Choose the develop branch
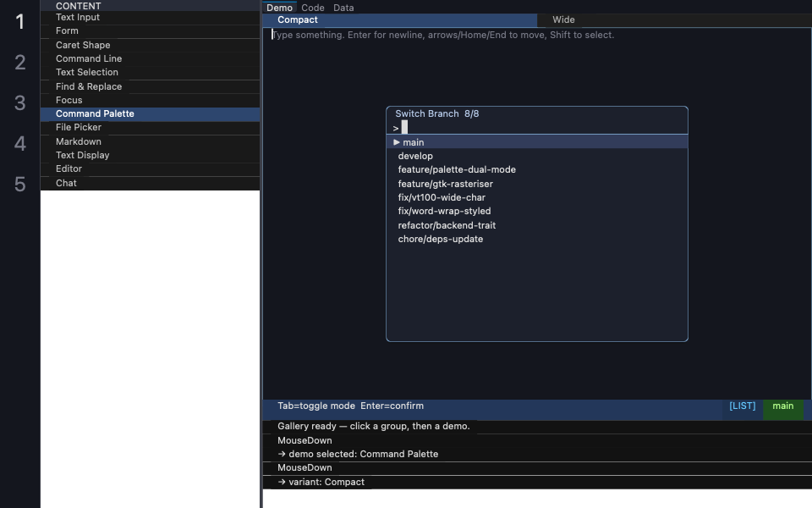This screenshot has height=508, width=812. coord(537,156)
